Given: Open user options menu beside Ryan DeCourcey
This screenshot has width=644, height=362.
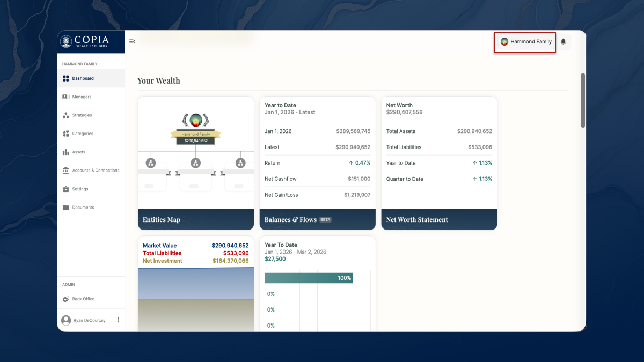Looking at the screenshot, I should coord(118,320).
